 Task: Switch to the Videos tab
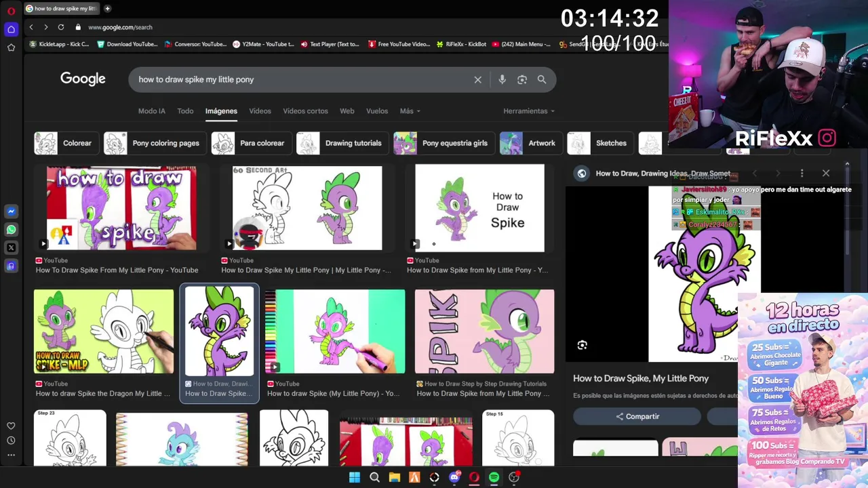pos(260,111)
